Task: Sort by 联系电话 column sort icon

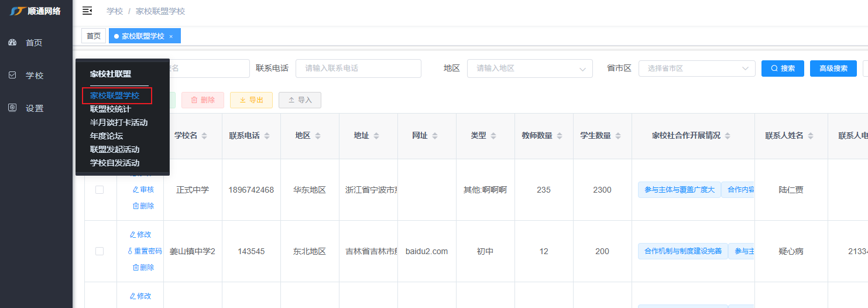Action: pos(267,136)
